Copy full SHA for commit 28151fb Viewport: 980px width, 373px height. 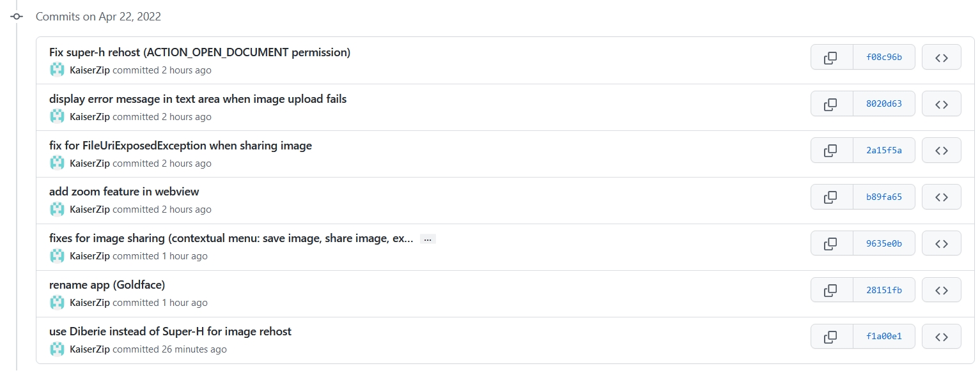pyautogui.click(x=831, y=291)
